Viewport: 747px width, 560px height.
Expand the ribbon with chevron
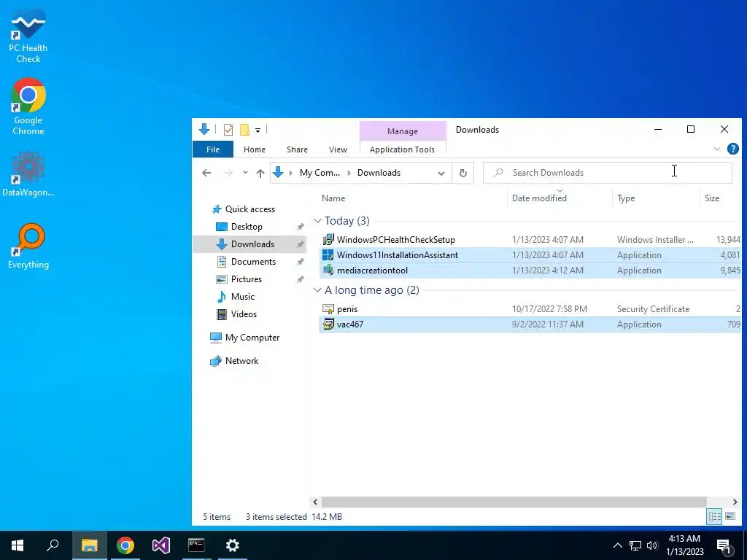(x=716, y=149)
